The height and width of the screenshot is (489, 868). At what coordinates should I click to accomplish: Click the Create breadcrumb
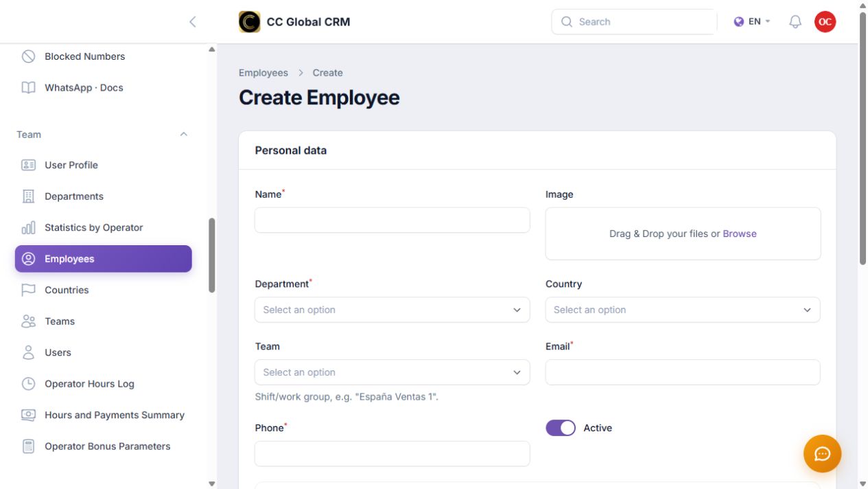coord(327,73)
